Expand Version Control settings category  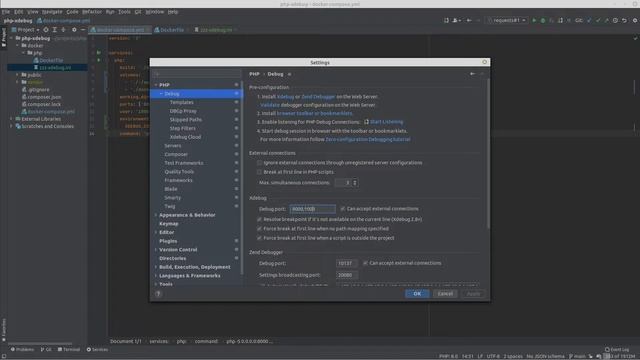point(156,249)
